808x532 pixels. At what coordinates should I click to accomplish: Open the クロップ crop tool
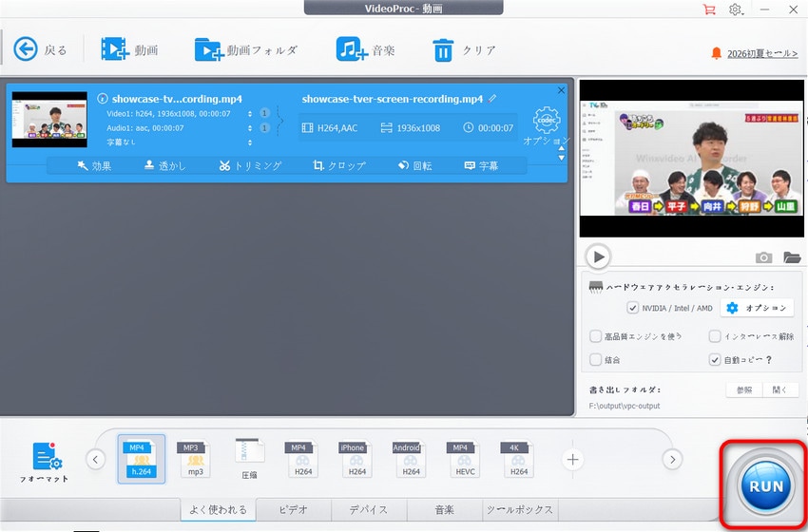339,165
